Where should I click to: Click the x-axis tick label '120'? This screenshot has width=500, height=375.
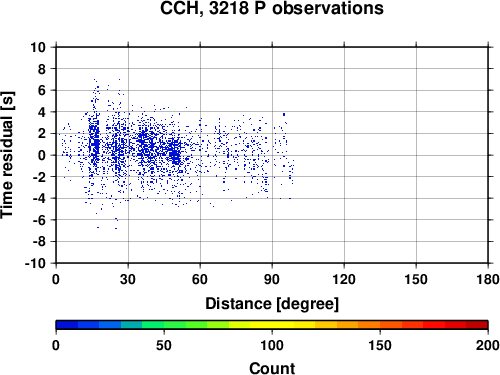tap(344, 279)
